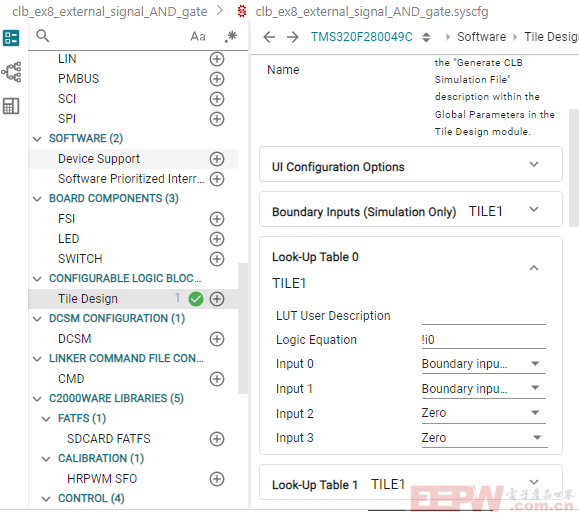Viewport: 579px width, 517px height.
Task: Collapse the FATFS (1) subcategory
Action: 46,419
